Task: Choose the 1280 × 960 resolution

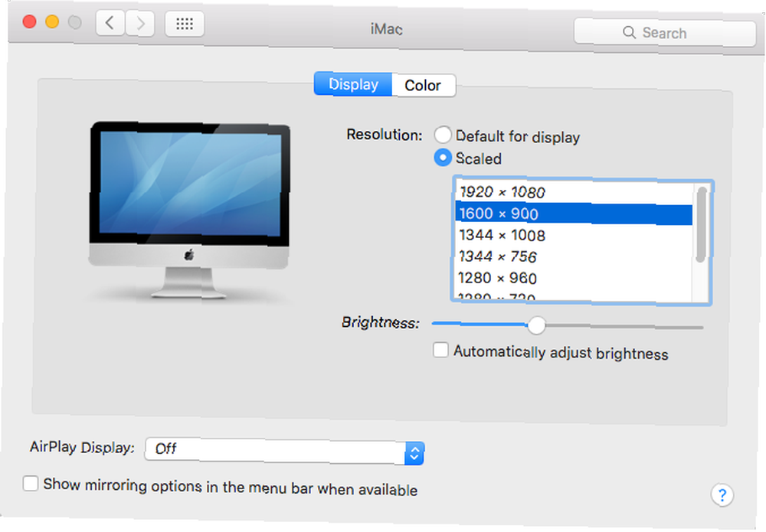Action: pos(574,278)
